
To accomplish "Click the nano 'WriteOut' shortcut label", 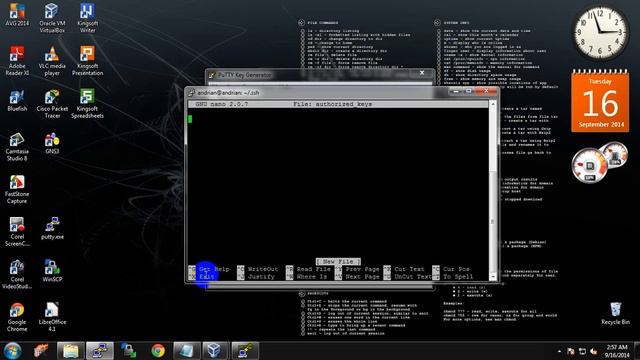I will tap(263, 269).
